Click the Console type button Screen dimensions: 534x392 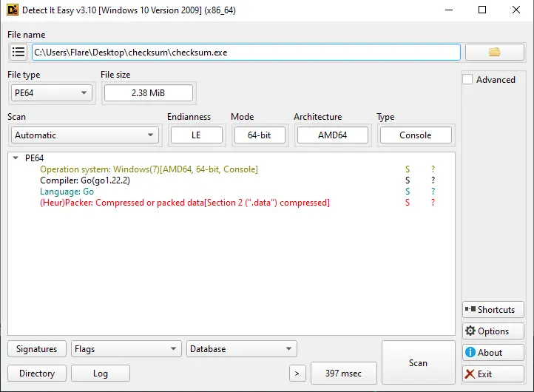[416, 135]
